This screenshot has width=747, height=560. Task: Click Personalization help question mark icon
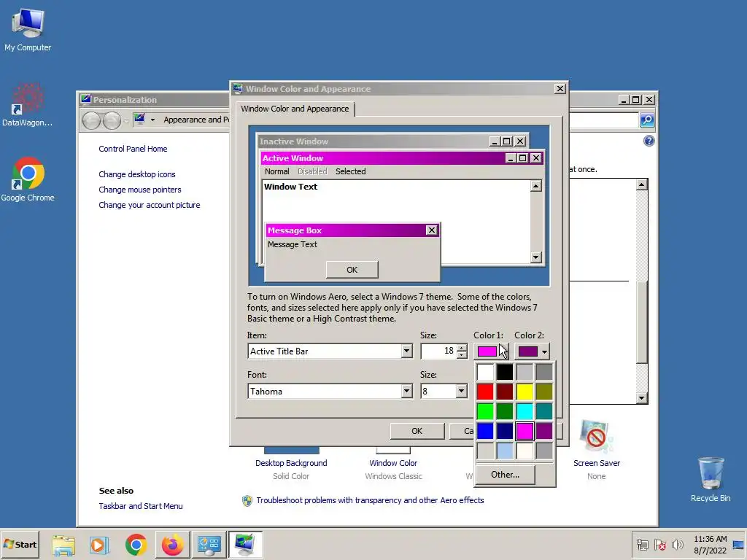(x=649, y=141)
